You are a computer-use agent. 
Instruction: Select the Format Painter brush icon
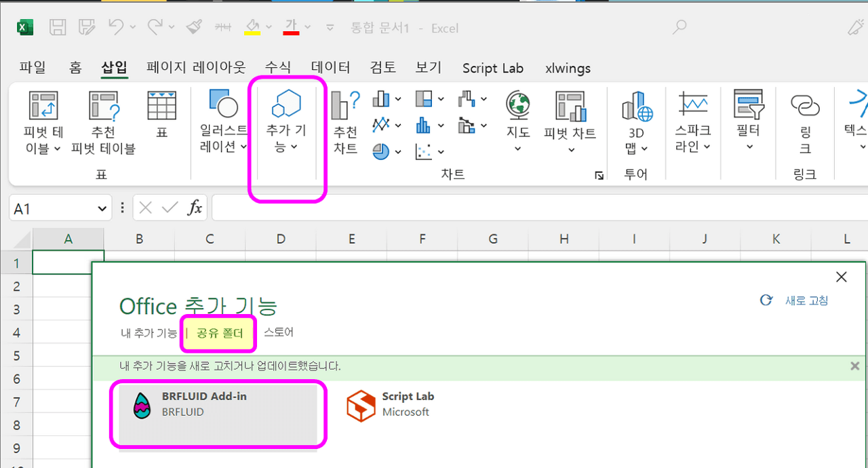click(194, 27)
